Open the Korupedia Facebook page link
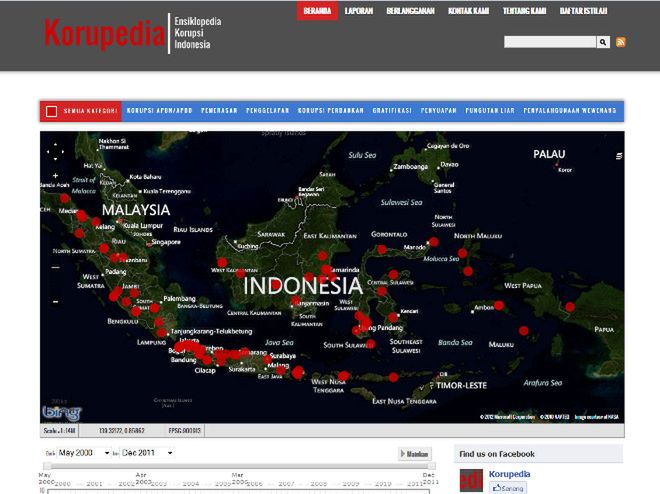This screenshot has width=660, height=494. 509,474
